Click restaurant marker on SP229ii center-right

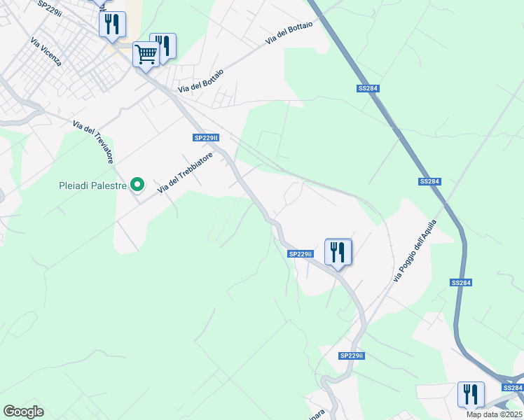(x=338, y=253)
